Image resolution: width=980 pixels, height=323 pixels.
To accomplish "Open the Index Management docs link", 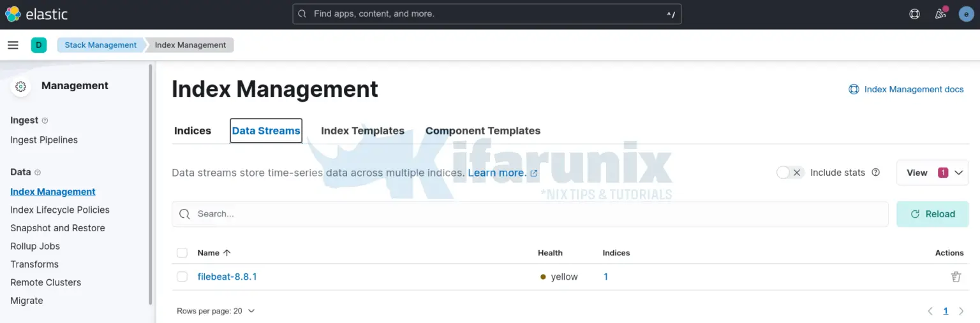I will (906, 89).
